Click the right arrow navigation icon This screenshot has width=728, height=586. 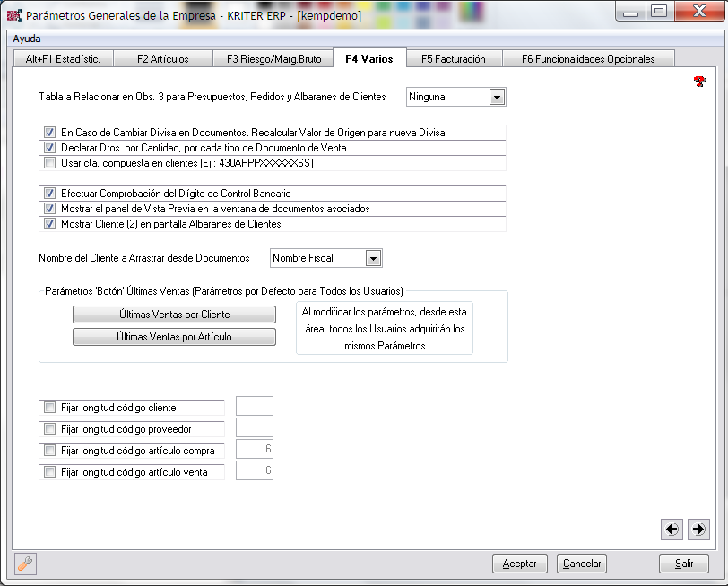click(698, 530)
